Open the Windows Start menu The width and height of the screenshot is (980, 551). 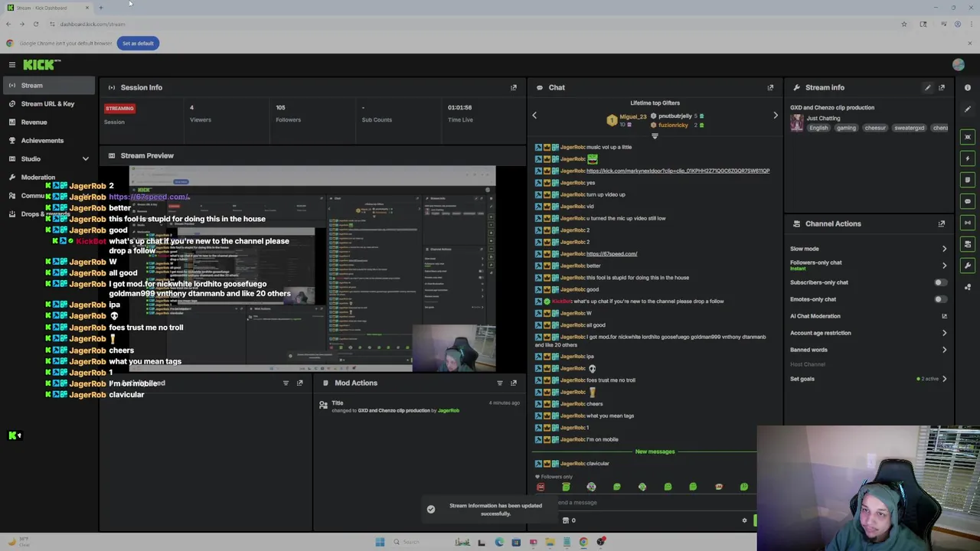point(380,542)
